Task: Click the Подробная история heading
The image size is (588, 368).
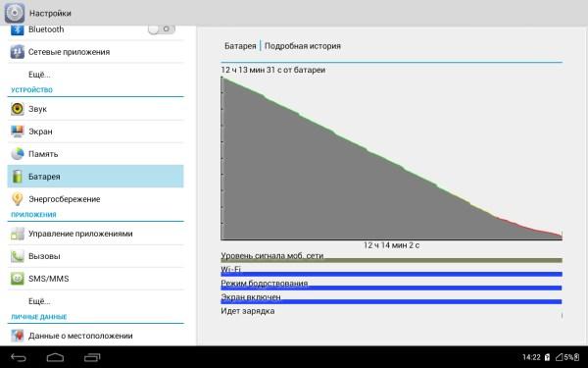Action: [x=303, y=46]
